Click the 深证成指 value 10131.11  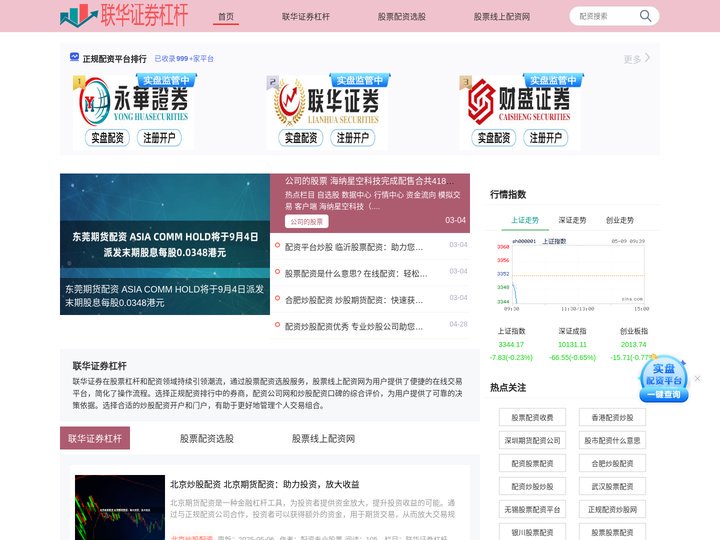click(572, 344)
